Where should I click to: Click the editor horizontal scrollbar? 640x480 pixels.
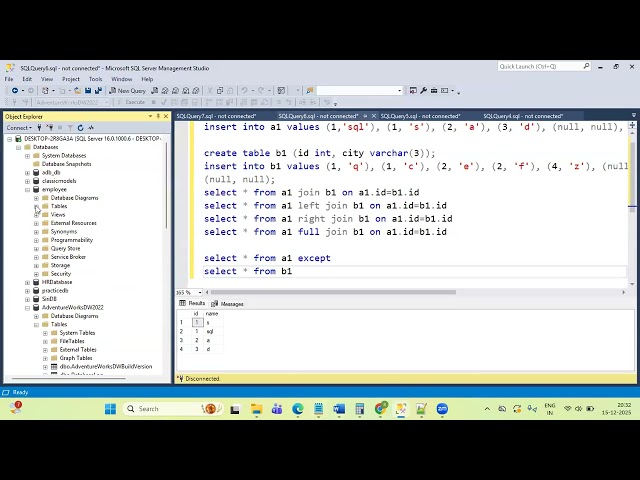[x=333, y=292]
